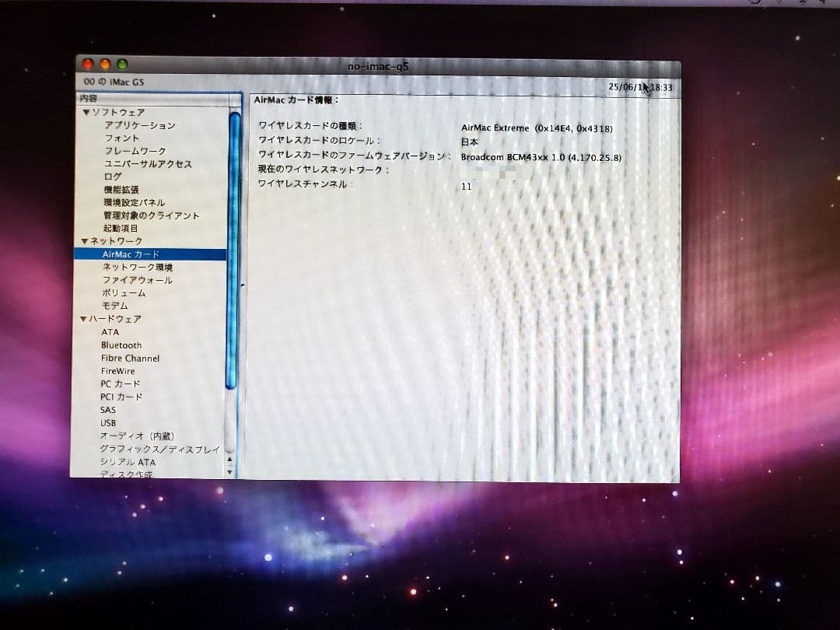This screenshot has width=840, height=630.
Task: Open the USB device report
Action: point(107,422)
